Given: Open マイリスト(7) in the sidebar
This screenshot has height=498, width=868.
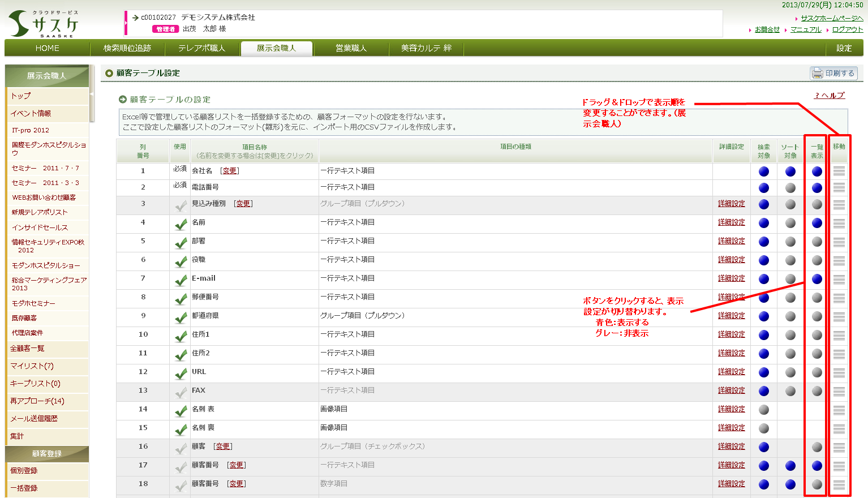Looking at the screenshot, I should 32,366.
